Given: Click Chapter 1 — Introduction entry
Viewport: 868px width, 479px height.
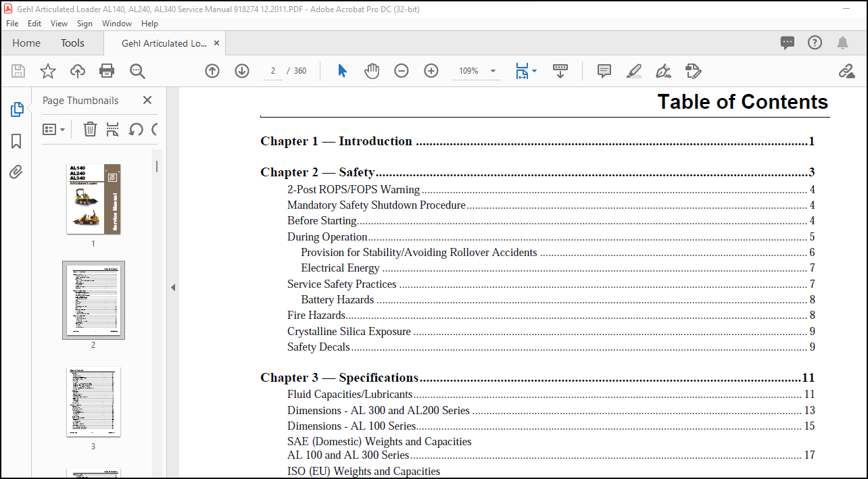Looking at the screenshot, I should click(x=537, y=141).
